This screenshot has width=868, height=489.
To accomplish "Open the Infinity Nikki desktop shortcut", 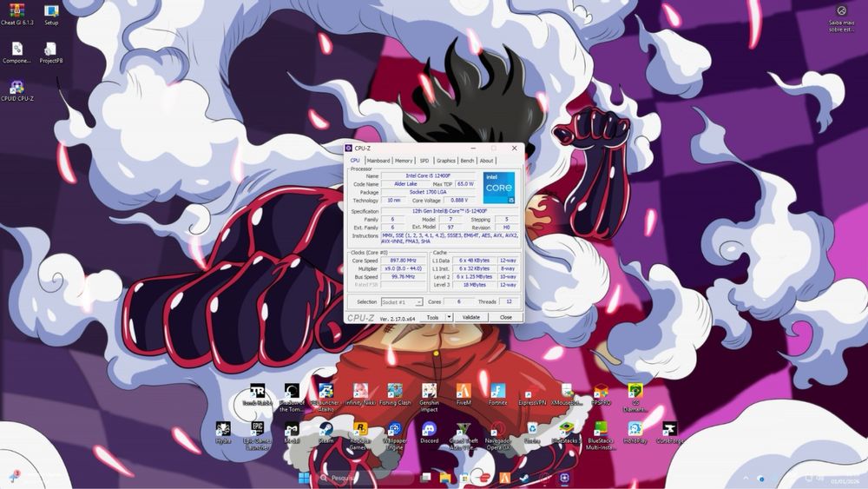I will [360, 395].
